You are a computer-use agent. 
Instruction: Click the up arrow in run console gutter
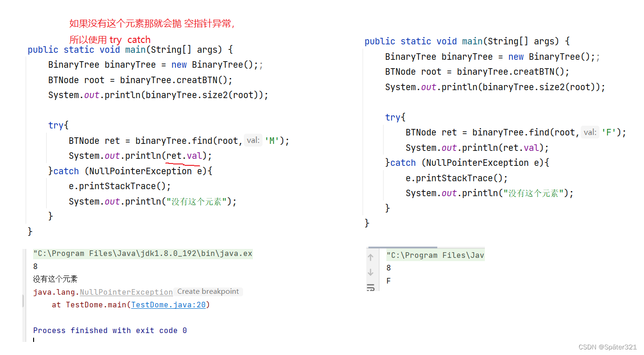click(x=371, y=257)
